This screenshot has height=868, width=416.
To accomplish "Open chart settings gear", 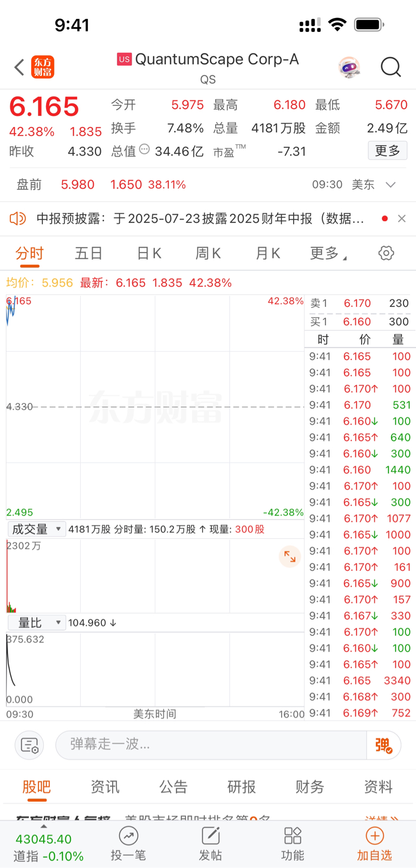I will tap(386, 253).
